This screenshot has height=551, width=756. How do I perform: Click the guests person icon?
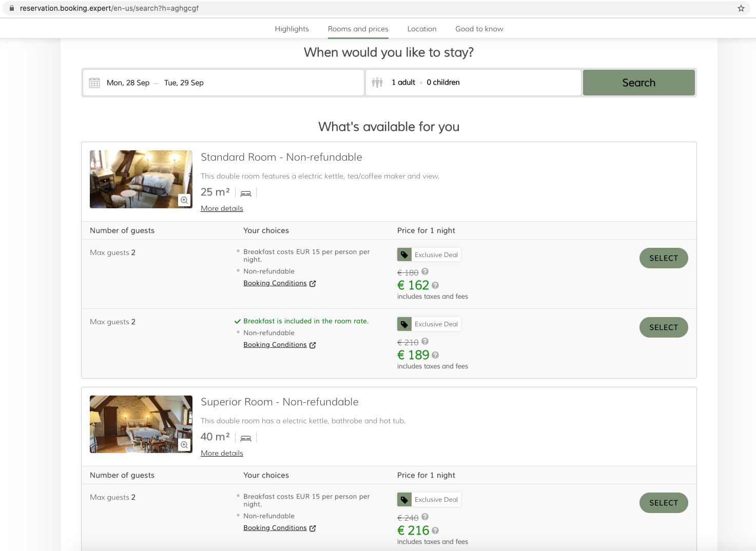coord(377,82)
